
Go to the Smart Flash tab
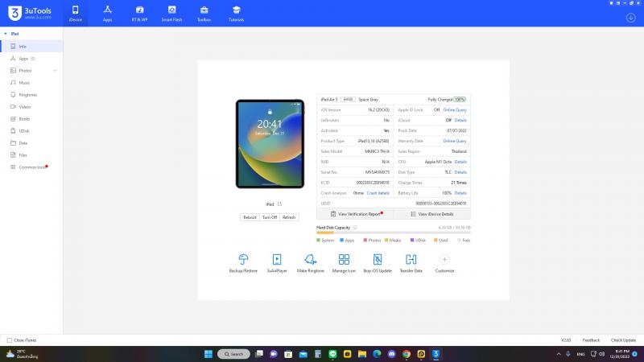click(x=171, y=14)
